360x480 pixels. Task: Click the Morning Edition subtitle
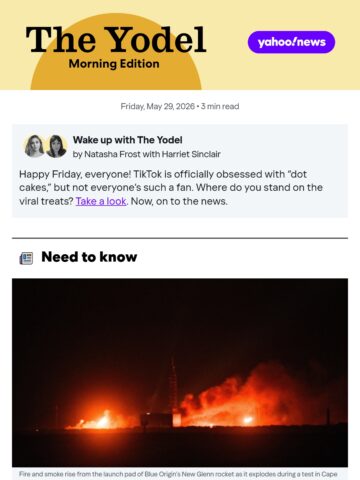[x=114, y=64]
